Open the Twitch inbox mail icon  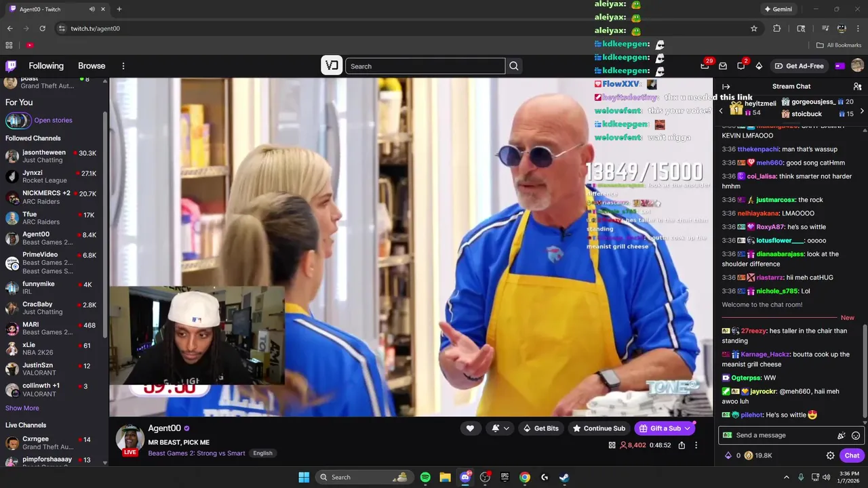click(723, 66)
